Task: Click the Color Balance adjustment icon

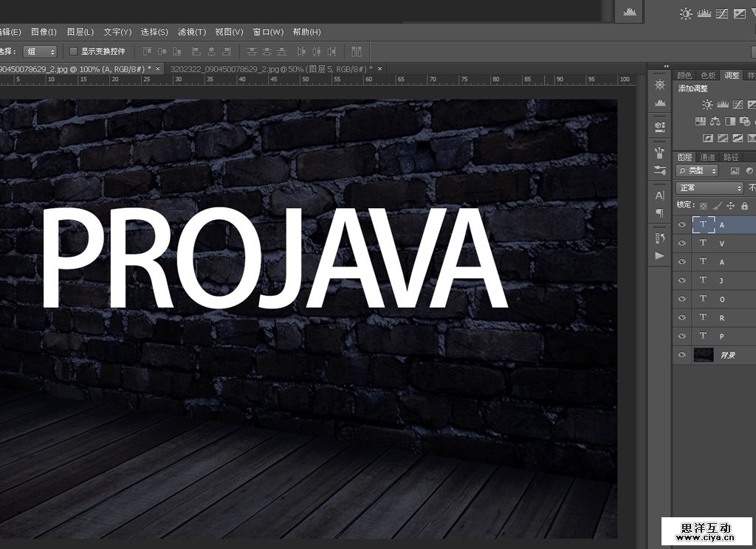Action: pos(716,121)
